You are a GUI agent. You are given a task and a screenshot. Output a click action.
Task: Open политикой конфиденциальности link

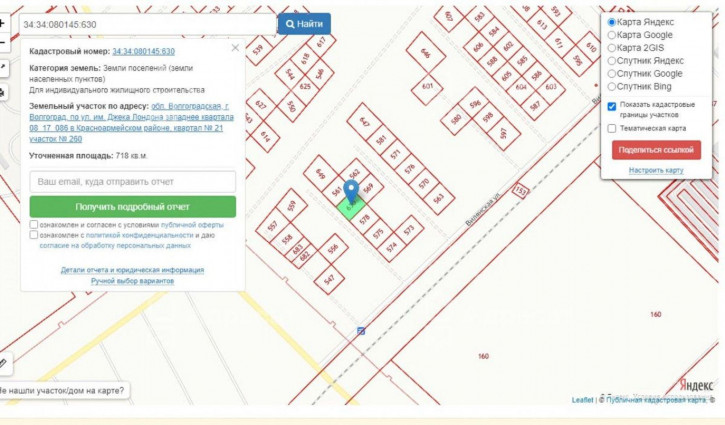pos(140,235)
